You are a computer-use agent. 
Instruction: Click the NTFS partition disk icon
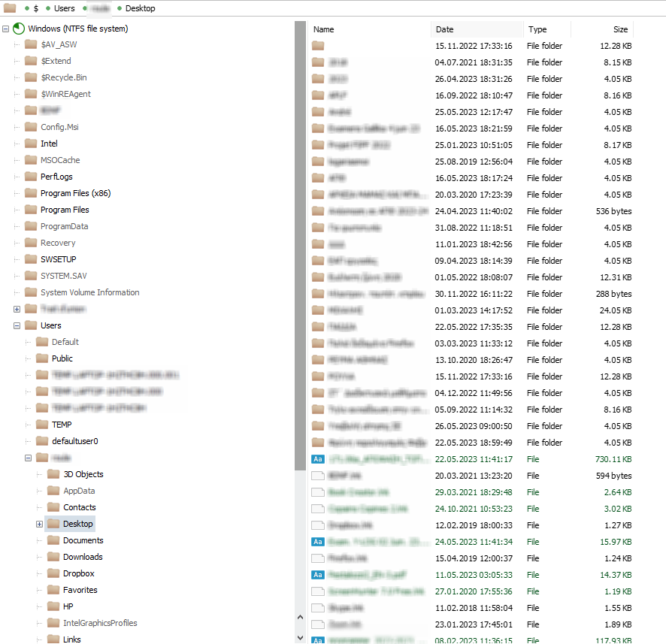click(19, 29)
